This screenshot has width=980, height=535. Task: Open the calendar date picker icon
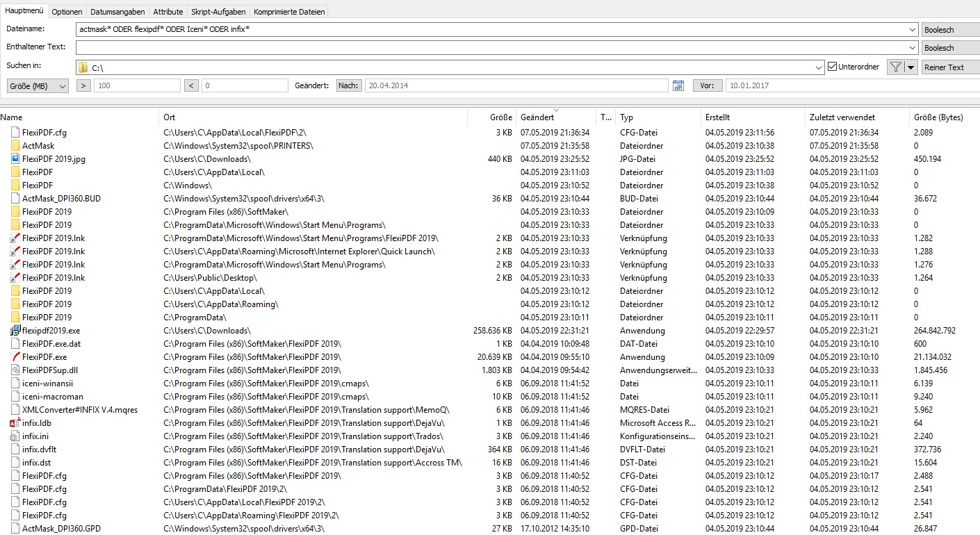pyautogui.click(x=679, y=85)
